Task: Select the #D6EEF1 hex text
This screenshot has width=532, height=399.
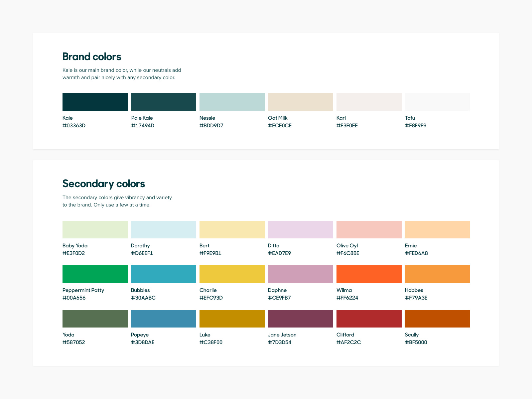Action: [142, 253]
